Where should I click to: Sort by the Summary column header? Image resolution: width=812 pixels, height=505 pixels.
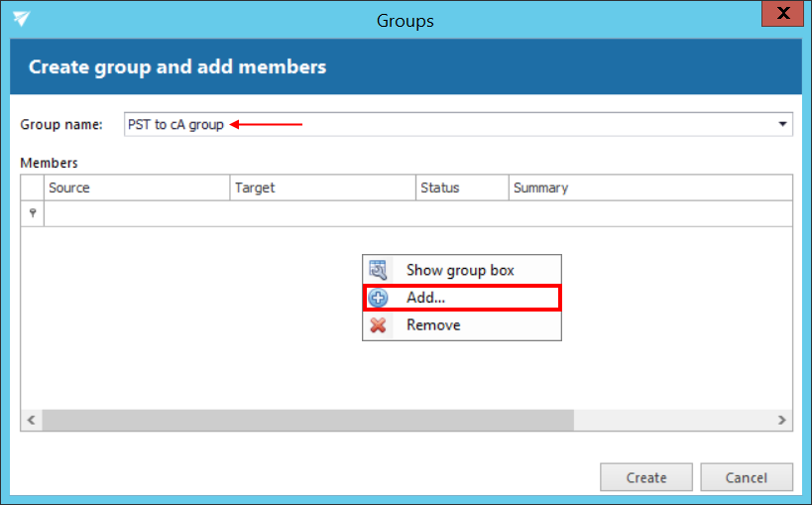649,188
